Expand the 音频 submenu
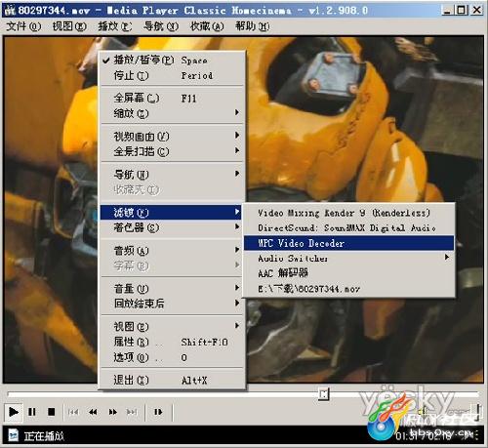488x448 pixels. [x=172, y=251]
